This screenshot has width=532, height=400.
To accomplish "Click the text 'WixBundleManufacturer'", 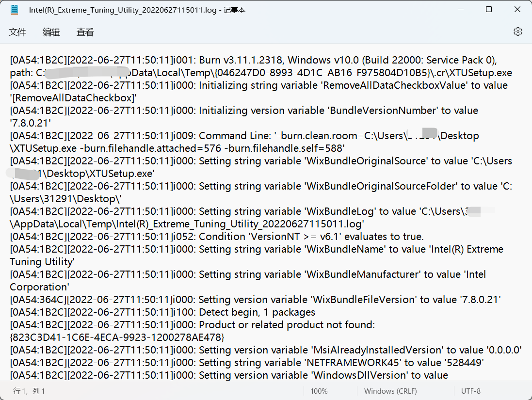I will click(x=362, y=274).
